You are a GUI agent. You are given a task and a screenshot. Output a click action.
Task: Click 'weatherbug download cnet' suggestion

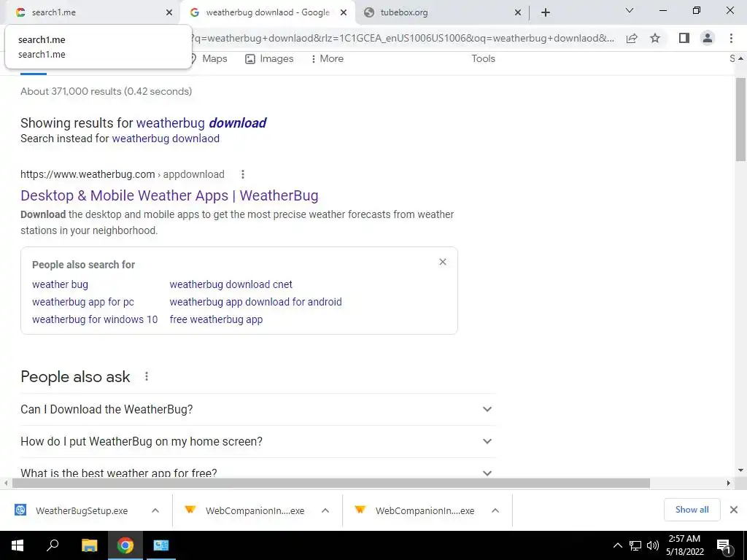(x=231, y=284)
